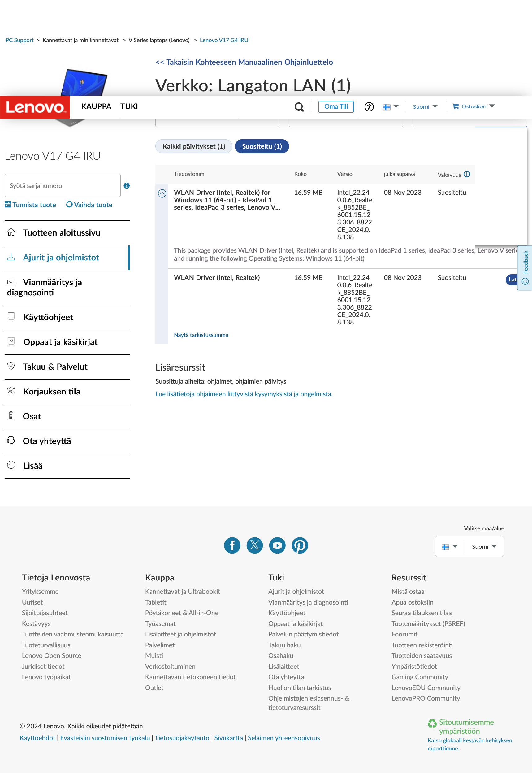The image size is (532, 773).
Task: Open Lenovo's YouTube icon
Action: 277,545
